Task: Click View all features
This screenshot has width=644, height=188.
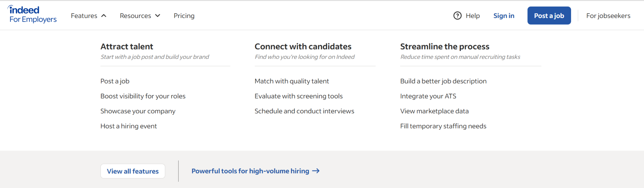Action: coord(132,171)
